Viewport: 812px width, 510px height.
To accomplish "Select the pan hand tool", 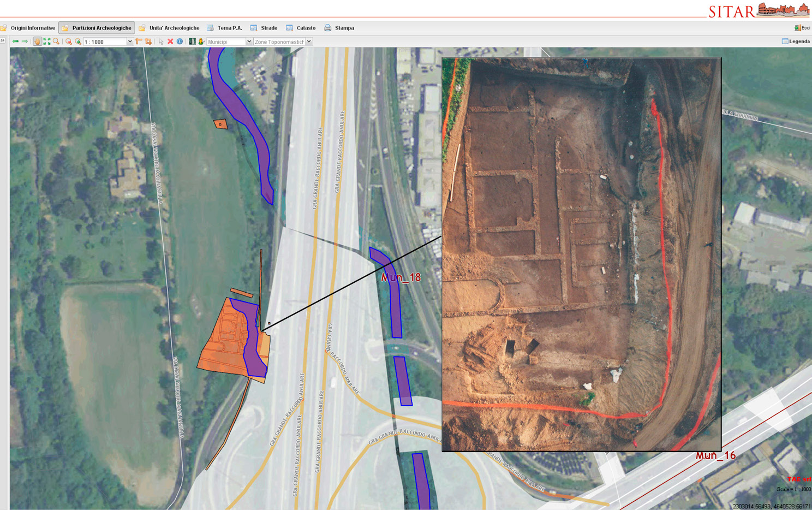I will tap(37, 41).
